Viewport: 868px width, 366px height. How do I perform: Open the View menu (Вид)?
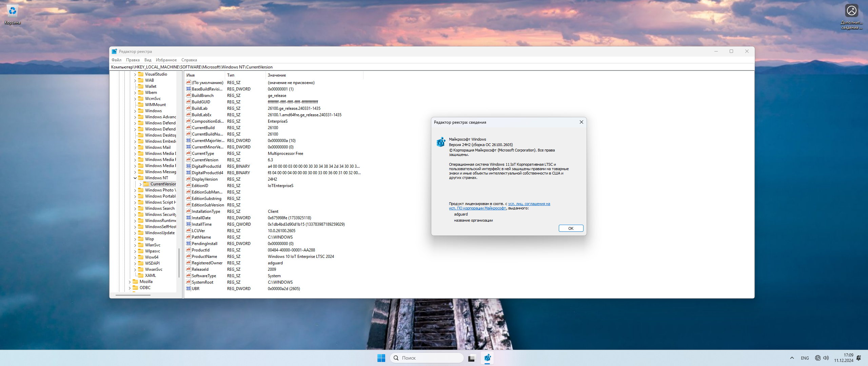[148, 60]
